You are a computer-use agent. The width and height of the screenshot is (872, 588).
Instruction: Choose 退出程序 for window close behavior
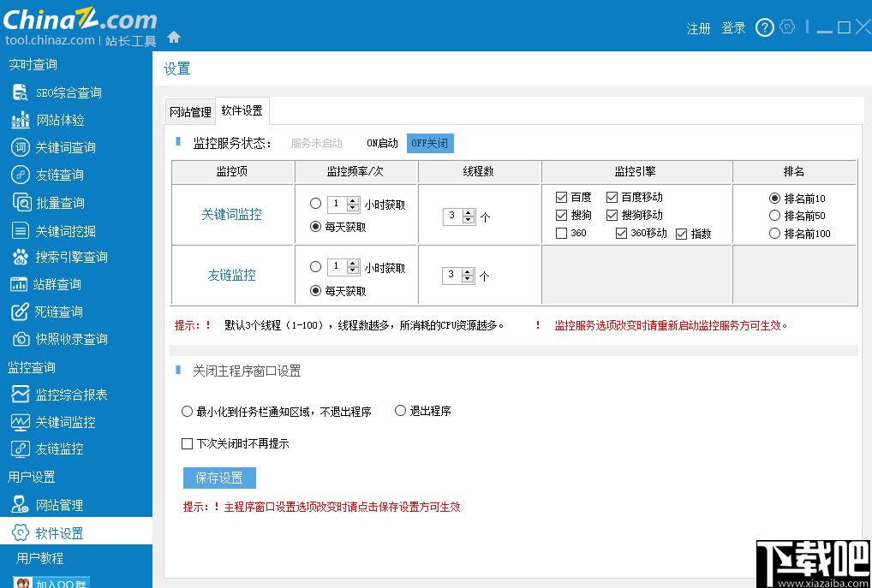coord(400,410)
